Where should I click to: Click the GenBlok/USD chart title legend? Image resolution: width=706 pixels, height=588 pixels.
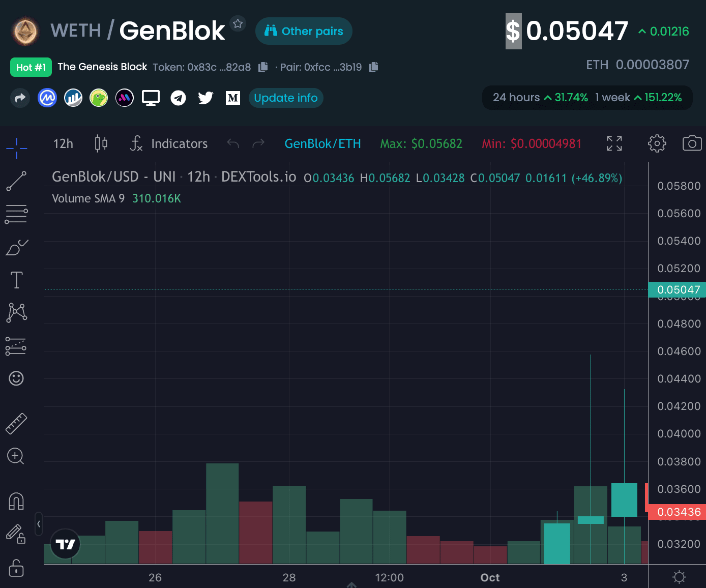(x=174, y=177)
